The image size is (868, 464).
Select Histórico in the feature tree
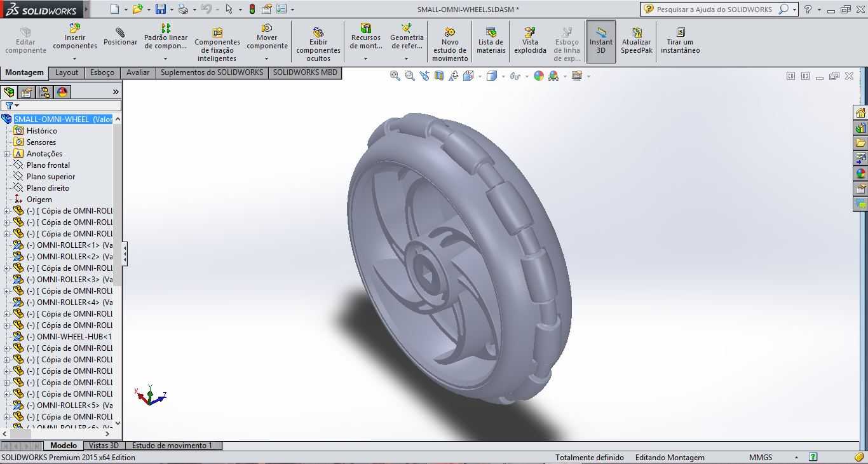[41, 131]
